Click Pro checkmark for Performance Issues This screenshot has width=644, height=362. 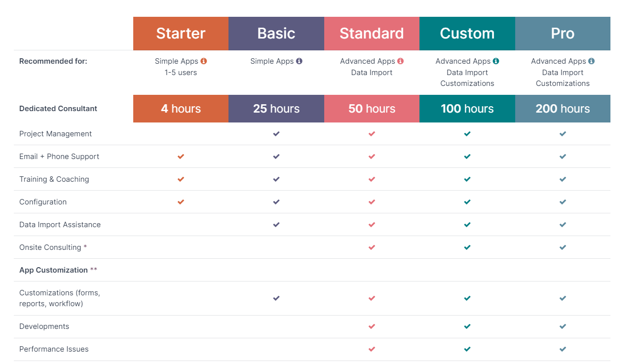pyautogui.click(x=563, y=349)
